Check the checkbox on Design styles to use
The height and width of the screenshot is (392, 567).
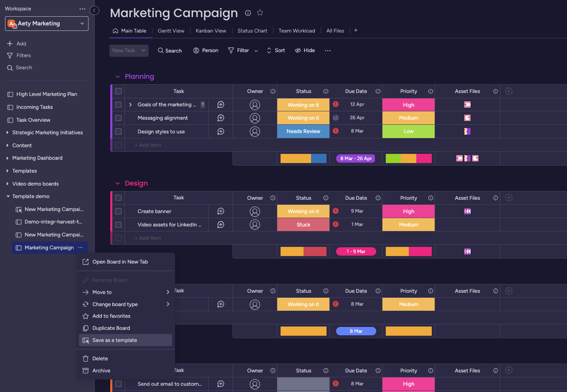click(118, 131)
